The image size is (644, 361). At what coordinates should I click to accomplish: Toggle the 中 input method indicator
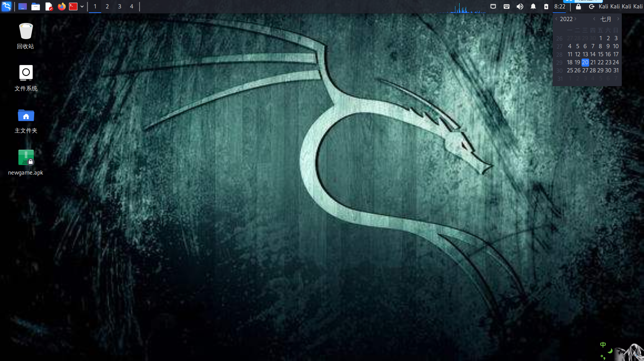(603, 345)
